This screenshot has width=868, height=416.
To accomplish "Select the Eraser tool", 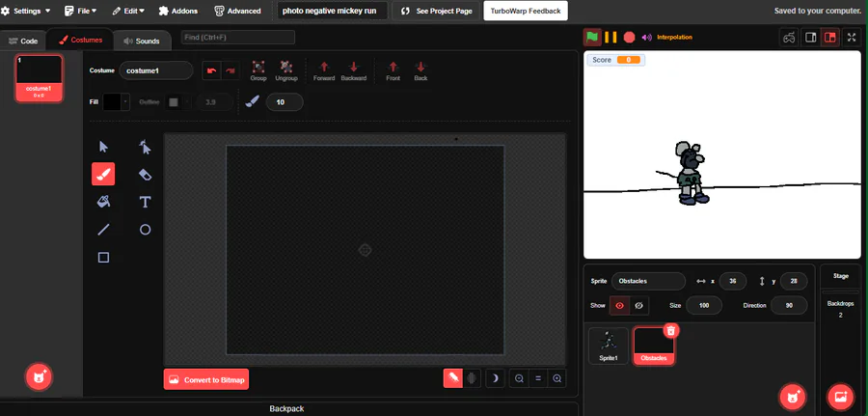I will (145, 175).
